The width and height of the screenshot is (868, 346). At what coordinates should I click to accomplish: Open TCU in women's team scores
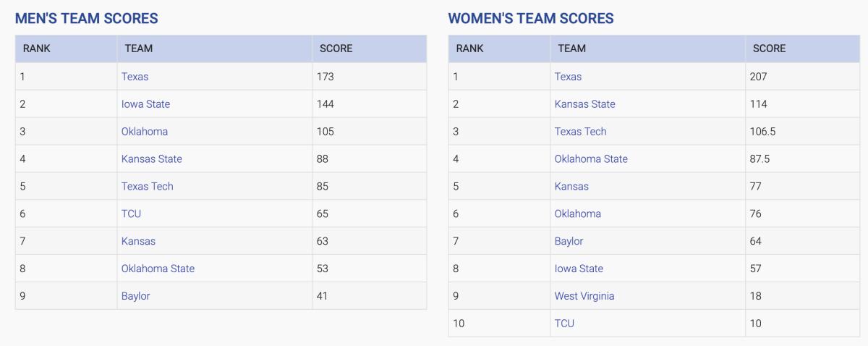[564, 324]
